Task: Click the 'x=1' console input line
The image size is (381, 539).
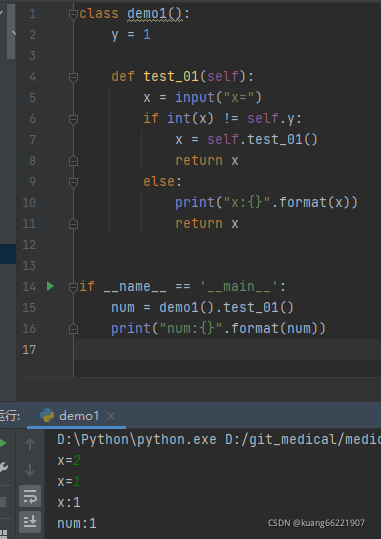Action: [69, 481]
